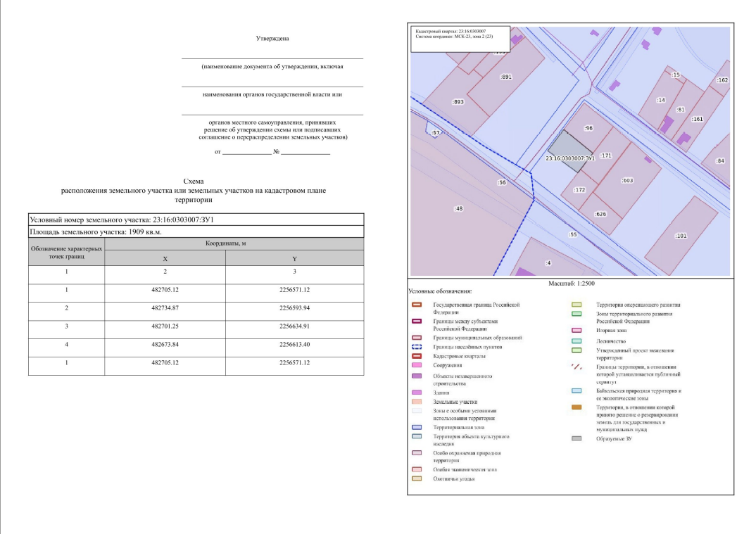Click the Сооружения legend swatch
The image size is (756, 534).
click(x=417, y=365)
